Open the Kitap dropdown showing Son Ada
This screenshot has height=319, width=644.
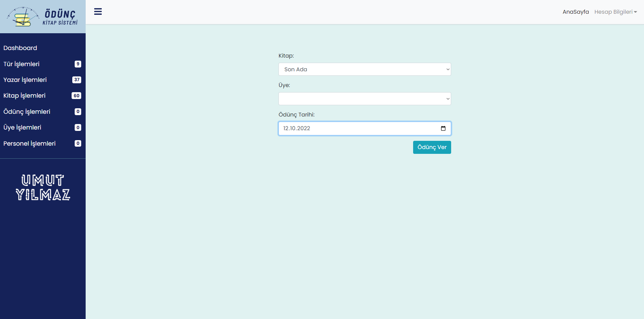364,69
